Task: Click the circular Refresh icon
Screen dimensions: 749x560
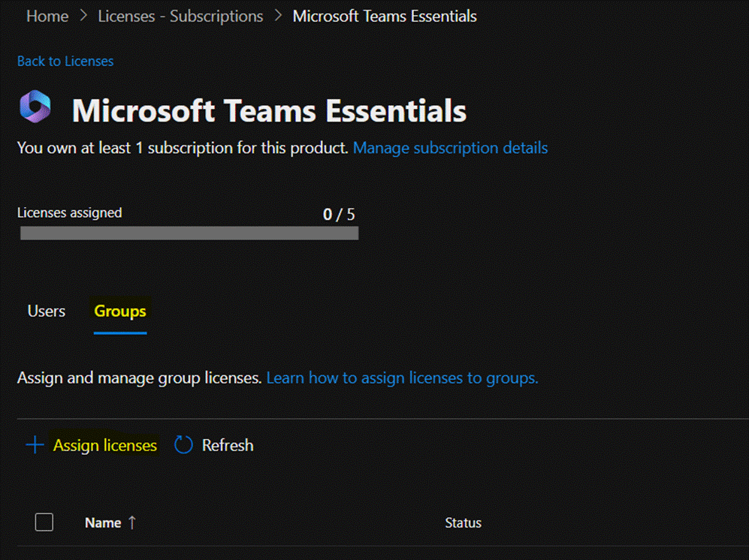Action: 183,445
